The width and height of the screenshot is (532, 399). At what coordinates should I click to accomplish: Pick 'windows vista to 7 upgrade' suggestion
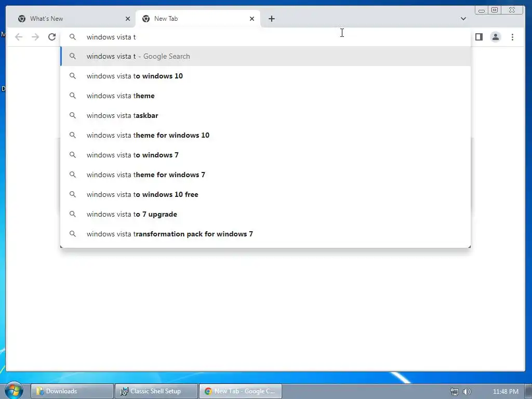pyautogui.click(x=265, y=214)
